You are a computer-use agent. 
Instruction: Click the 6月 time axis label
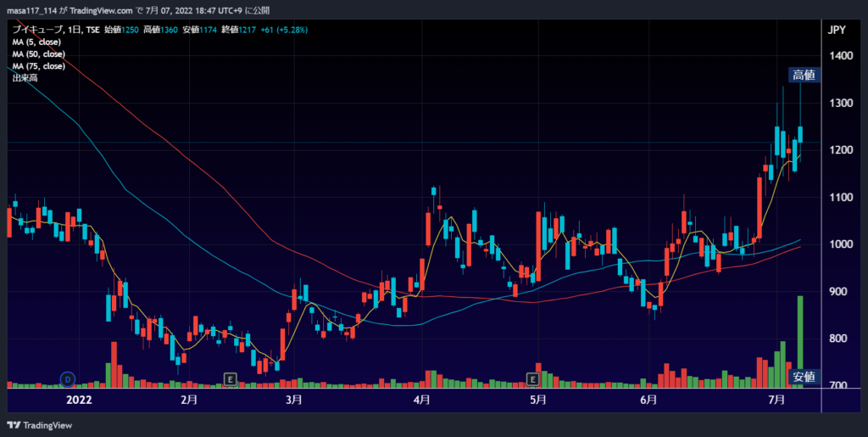648,400
